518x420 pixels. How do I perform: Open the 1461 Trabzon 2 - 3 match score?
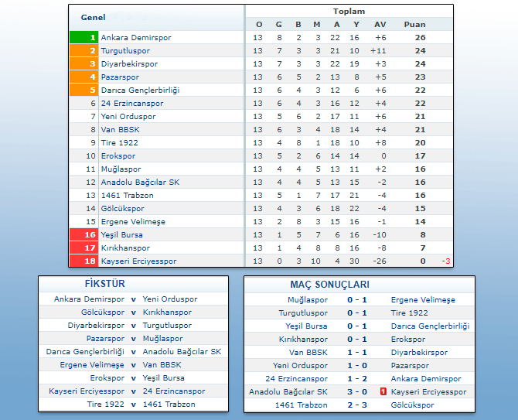tap(357, 405)
